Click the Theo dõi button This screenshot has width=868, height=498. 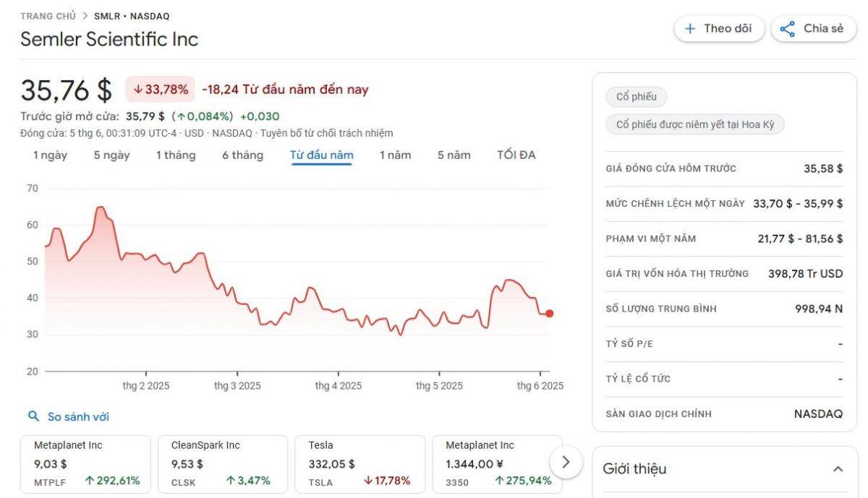[719, 28]
